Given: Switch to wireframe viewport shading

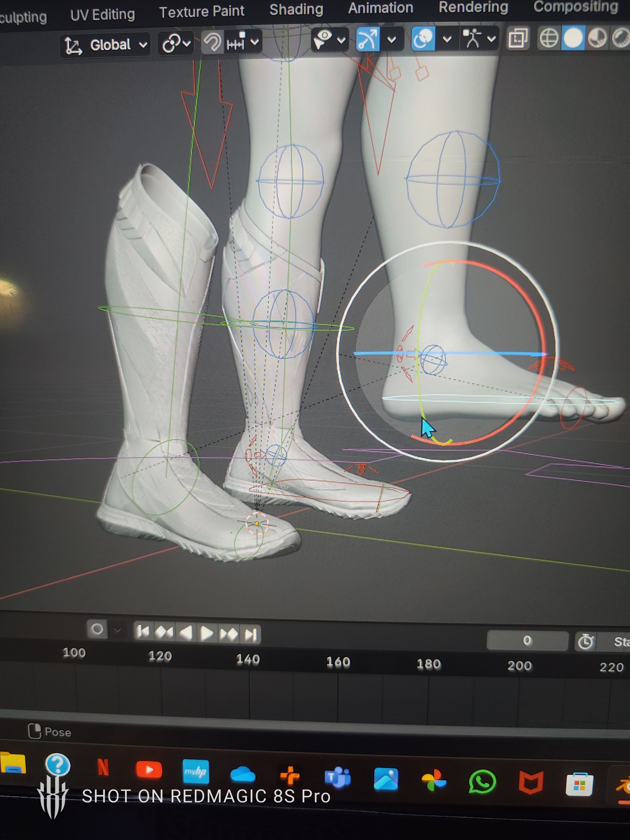Looking at the screenshot, I should pos(549,38).
